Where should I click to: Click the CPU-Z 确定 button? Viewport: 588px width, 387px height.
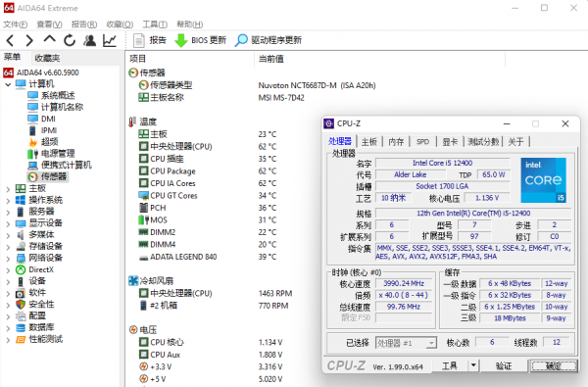tap(554, 365)
